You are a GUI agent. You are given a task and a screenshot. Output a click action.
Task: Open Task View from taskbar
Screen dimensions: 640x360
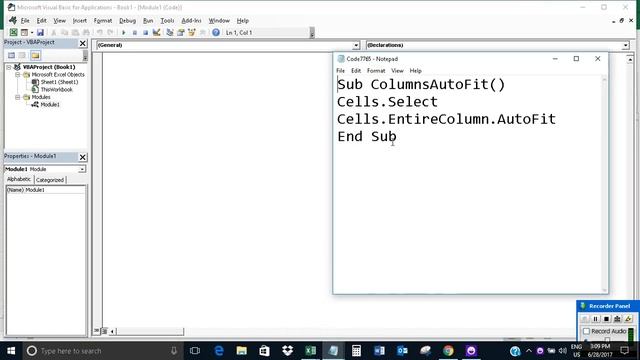point(195,351)
